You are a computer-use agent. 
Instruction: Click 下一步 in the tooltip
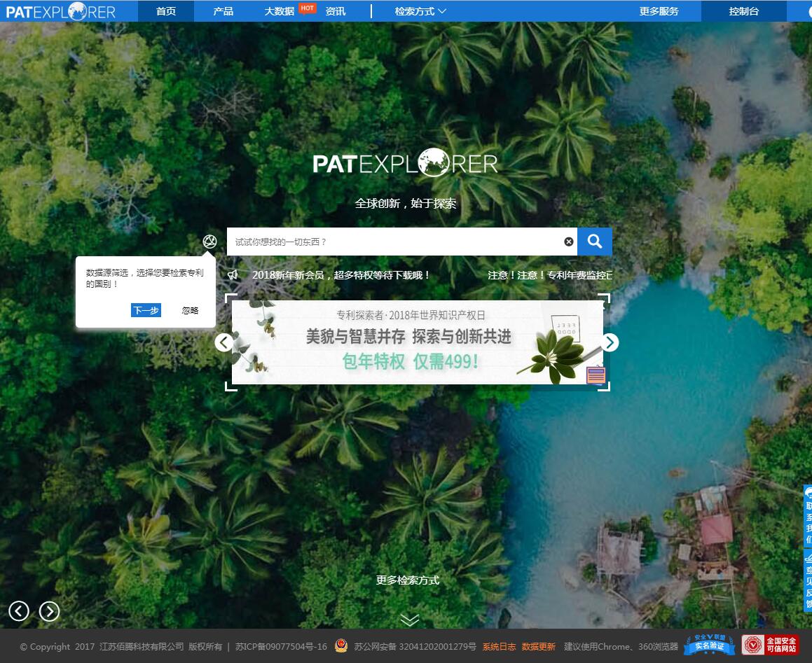pos(146,310)
